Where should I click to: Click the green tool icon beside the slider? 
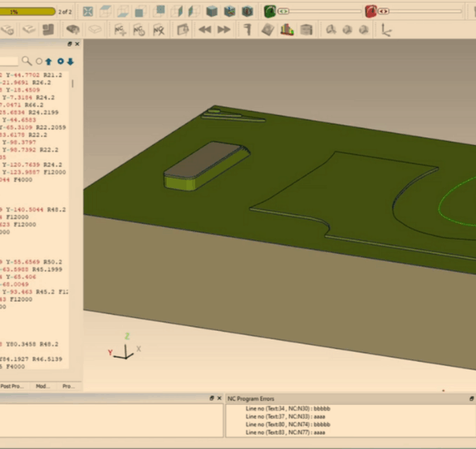[x=270, y=11]
